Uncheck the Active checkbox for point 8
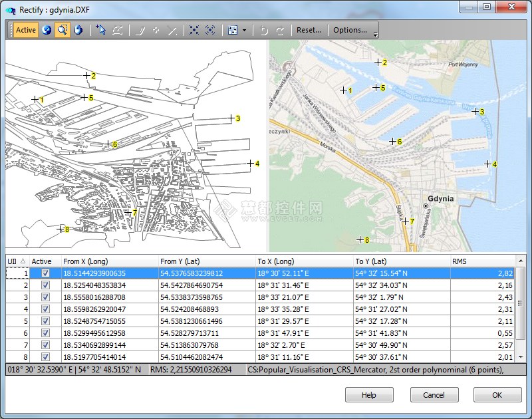The height and width of the screenshot is (419, 532). (x=45, y=357)
